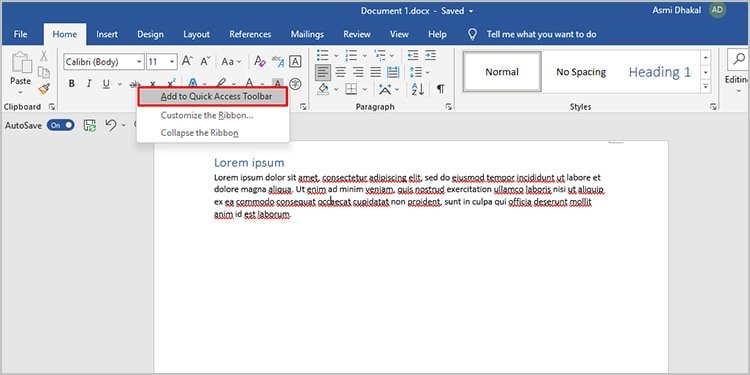Toggle Underline formatting
The width and height of the screenshot is (750, 375).
tap(106, 84)
